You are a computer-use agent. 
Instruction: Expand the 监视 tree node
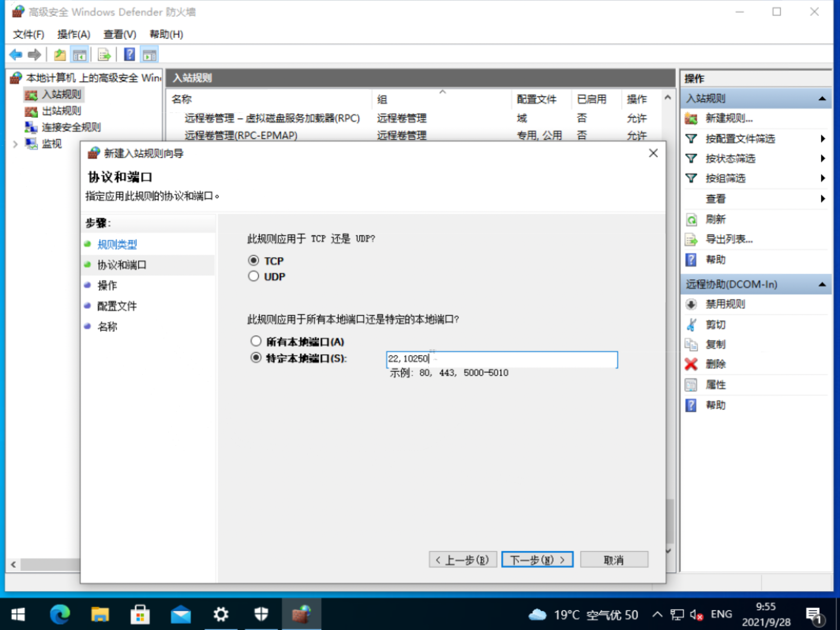click(15, 144)
